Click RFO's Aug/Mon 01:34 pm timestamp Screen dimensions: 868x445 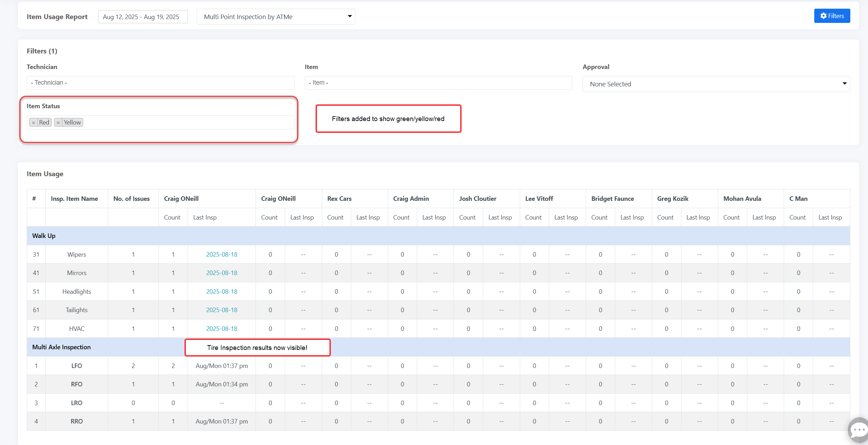(222, 384)
